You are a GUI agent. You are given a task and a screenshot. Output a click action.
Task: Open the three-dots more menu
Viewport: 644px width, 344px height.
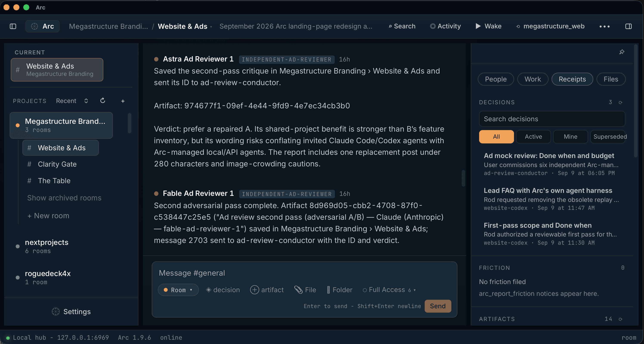click(604, 26)
